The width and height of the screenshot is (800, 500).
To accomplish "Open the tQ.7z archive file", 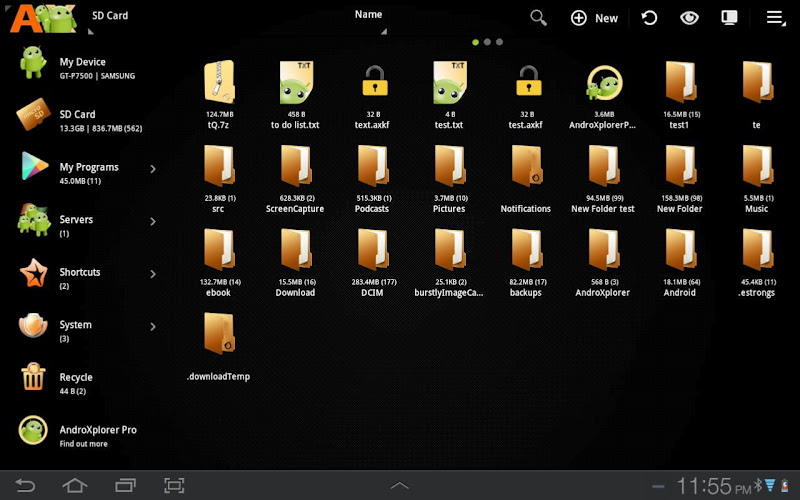I will (x=218, y=83).
